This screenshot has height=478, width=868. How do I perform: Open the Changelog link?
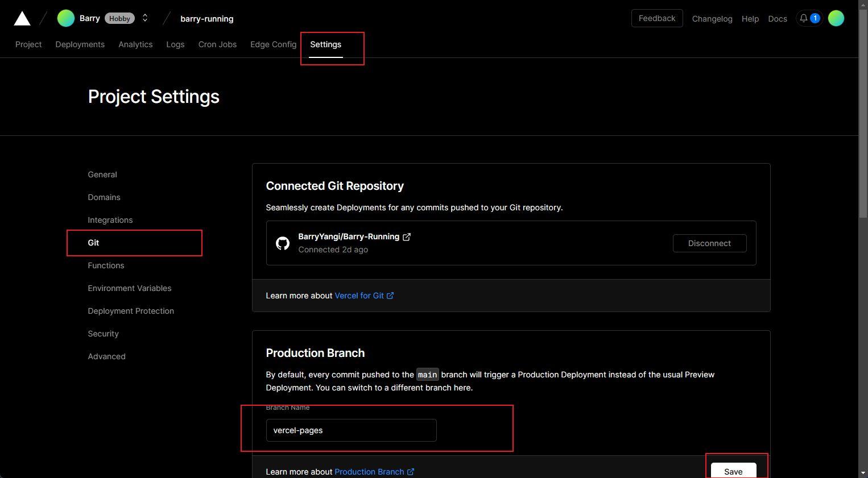(x=712, y=19)
